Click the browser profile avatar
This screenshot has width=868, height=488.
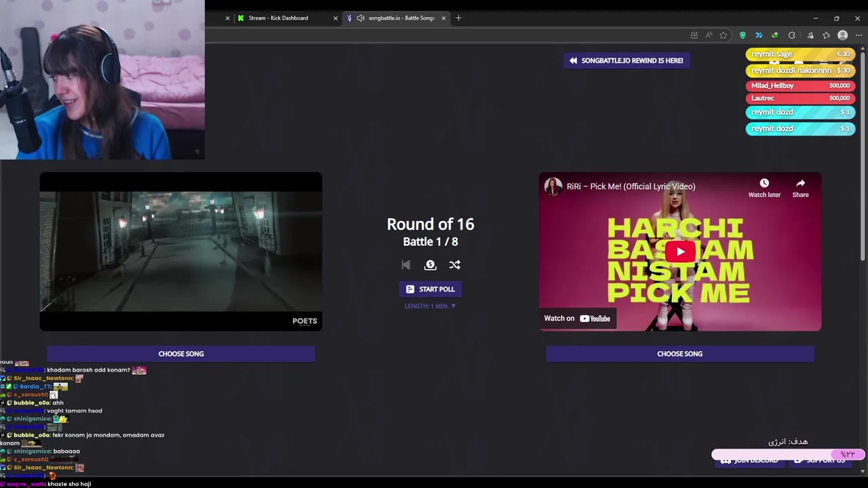[x=842, y=35]
